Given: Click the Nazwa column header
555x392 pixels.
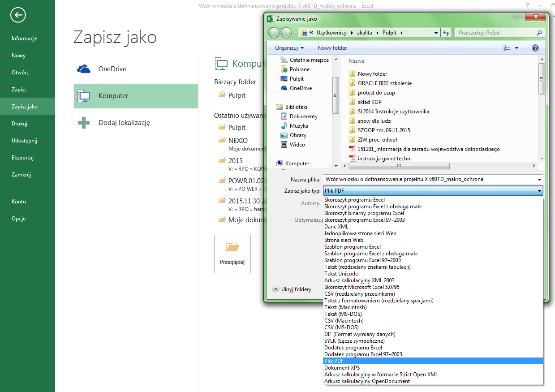Looking at the screenshot, I should pos(357,61).
